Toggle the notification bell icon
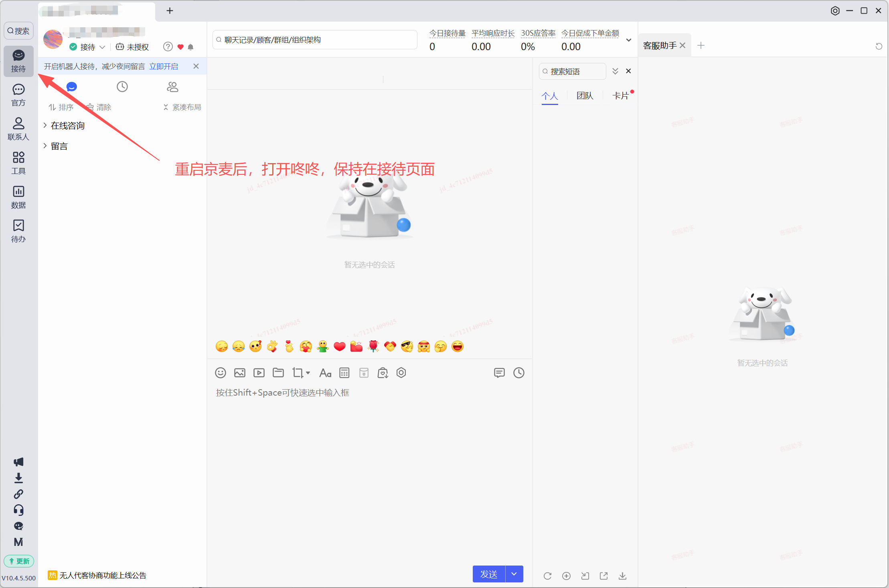The height and width of the screenshot is (588, 889). click(x=191, y=47)
